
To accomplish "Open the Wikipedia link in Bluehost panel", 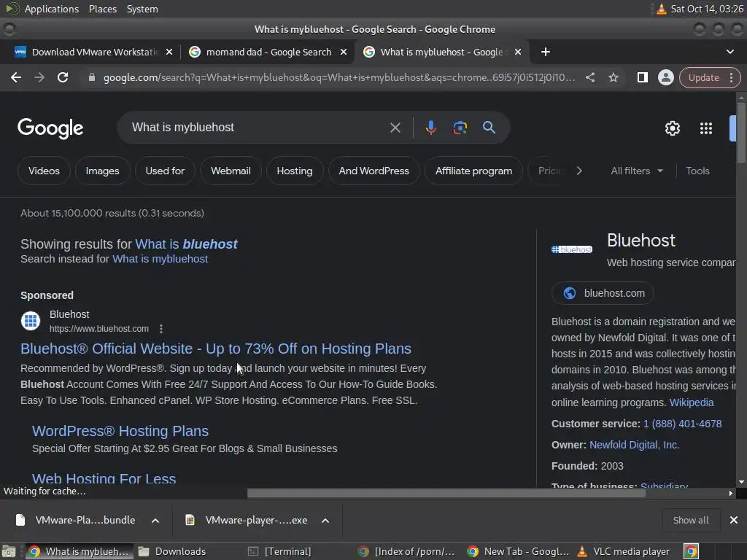I will pyautogui.click(x=692, y=402).
